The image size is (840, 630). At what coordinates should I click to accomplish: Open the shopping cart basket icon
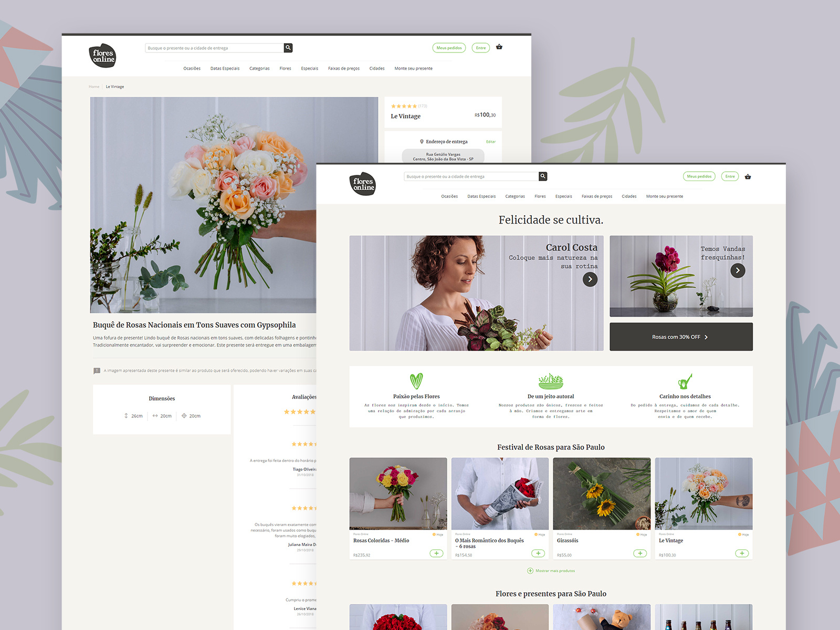click(748, 176)
